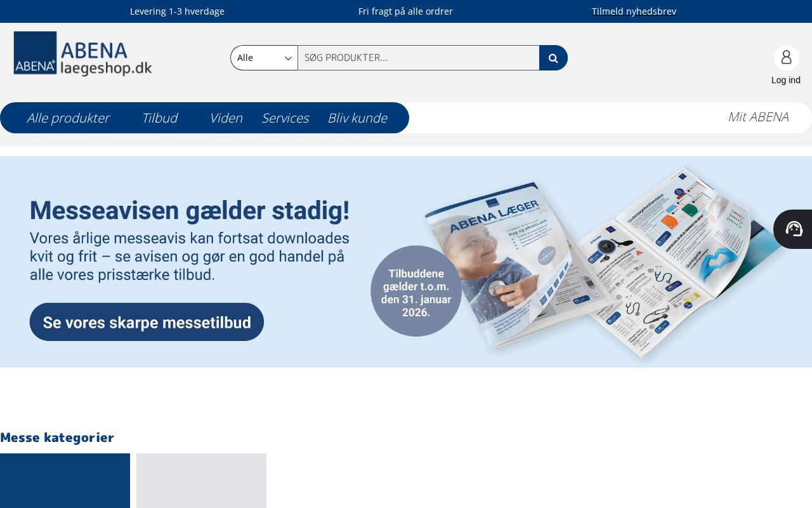Open the 'Viden' menu item
Screen dimensions: 812x508
(226, 118)
